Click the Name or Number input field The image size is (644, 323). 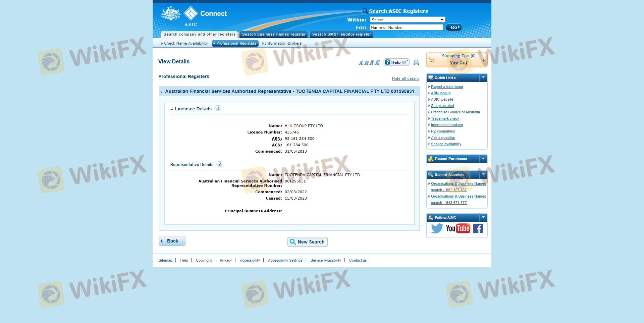pyautogui.click(x=406, y=28)
